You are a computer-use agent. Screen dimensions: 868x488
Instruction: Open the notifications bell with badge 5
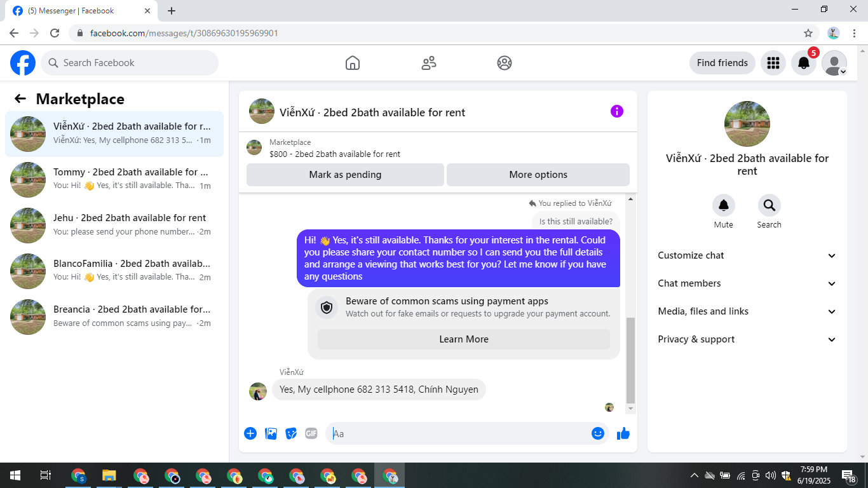pos(804,63)
